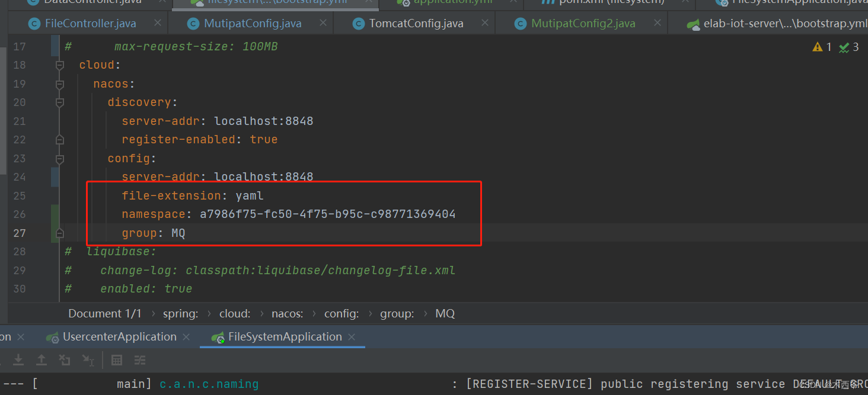Click the print grid icon in console toolbar
This screenshot has width=868, height=395.
(116, 359)
